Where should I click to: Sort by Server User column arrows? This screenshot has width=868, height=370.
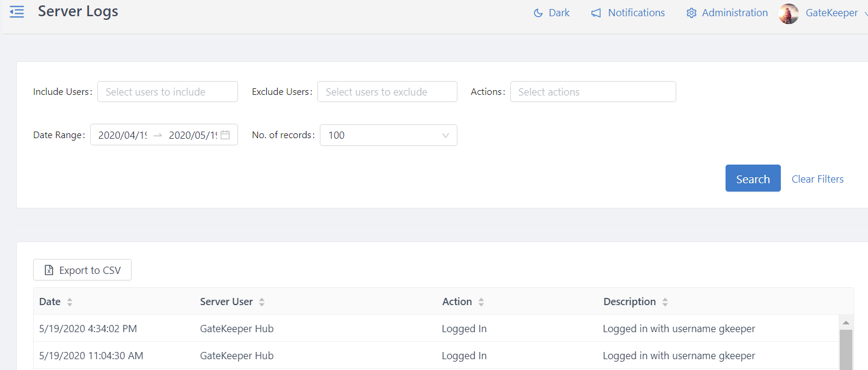[261, 302]
